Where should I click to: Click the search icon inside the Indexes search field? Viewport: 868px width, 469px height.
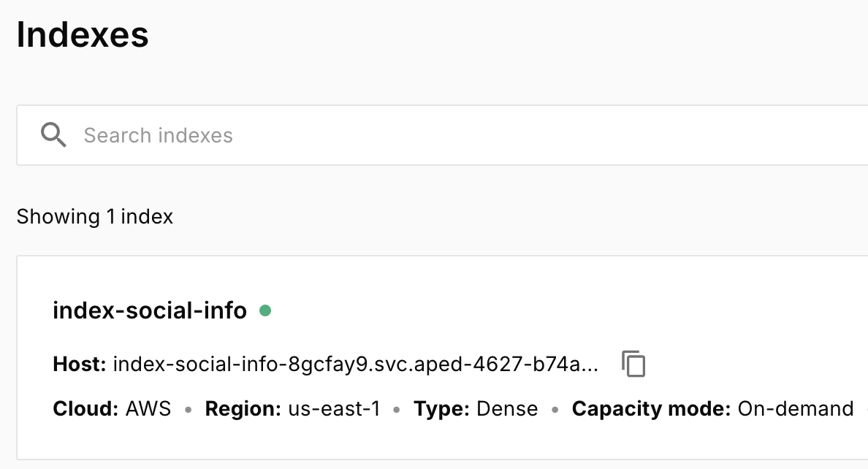tap(53, 135)
